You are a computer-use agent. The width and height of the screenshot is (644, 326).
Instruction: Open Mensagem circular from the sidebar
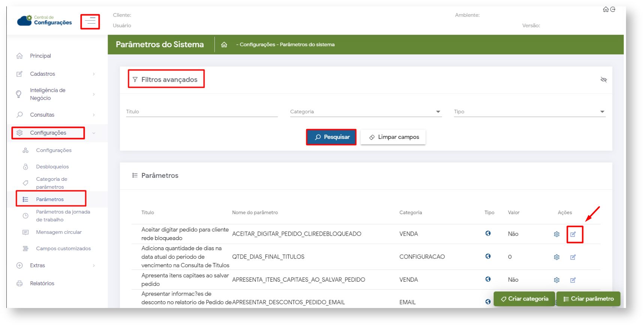click(58, 232)
